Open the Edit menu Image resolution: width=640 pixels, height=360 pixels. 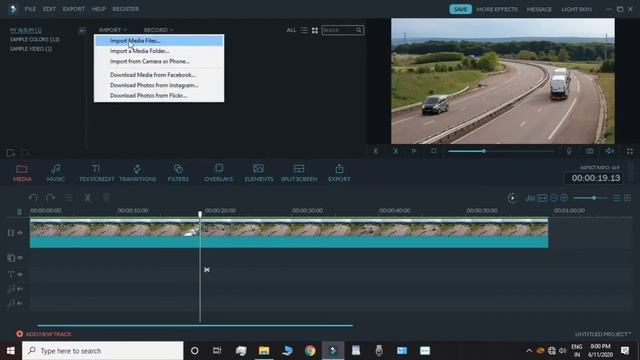click(49, 9)
